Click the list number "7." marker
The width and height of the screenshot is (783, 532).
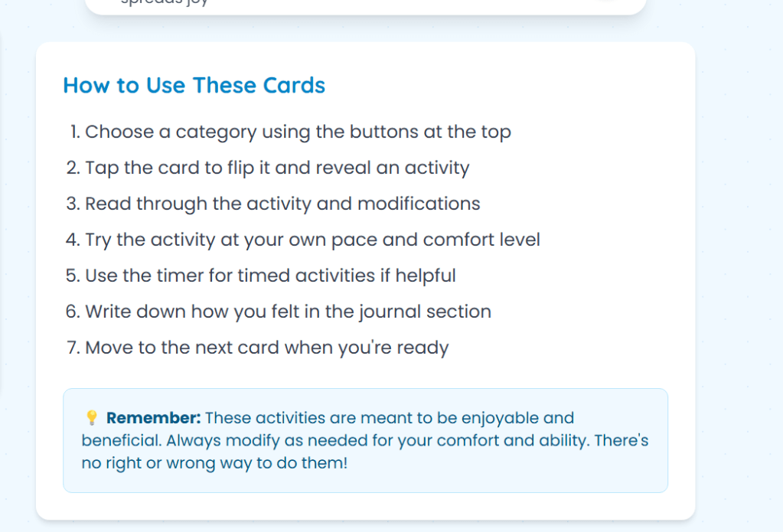pyautogui.click(x=73, y=348)
